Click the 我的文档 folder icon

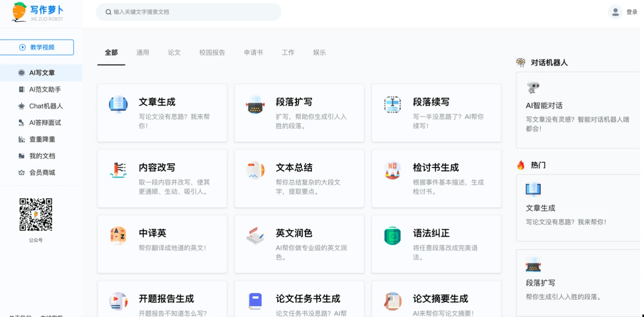(x=22, y=156)
